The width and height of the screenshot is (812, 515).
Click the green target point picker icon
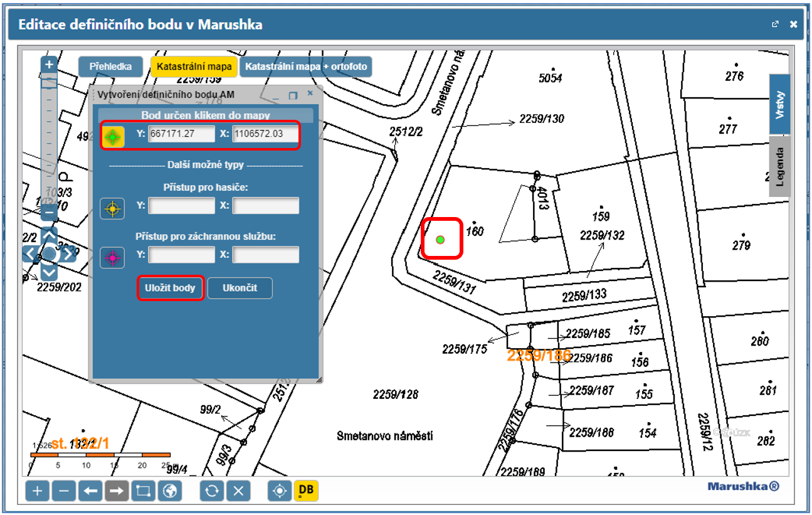[x=113, y=136]
